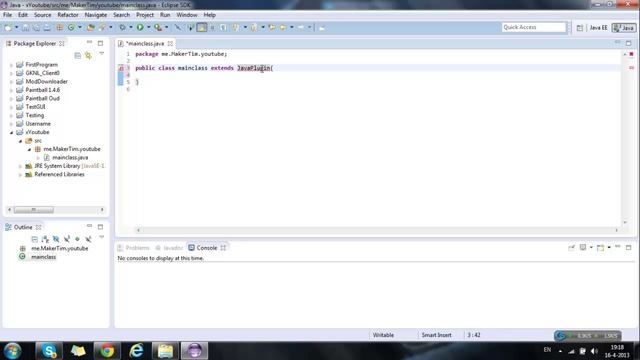Viewport: 640px width, 360px height.
Task: Select mainclass in the Outline view
Action: 43,257
